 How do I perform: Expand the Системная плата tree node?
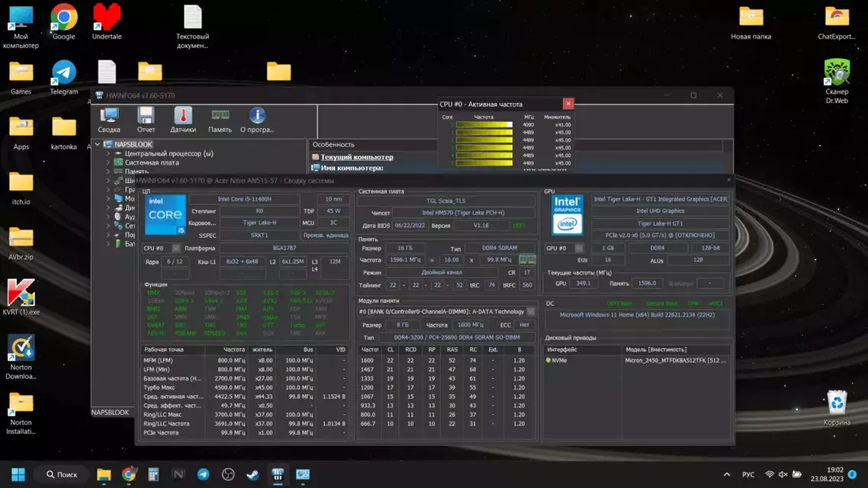[x=108, y=162]
